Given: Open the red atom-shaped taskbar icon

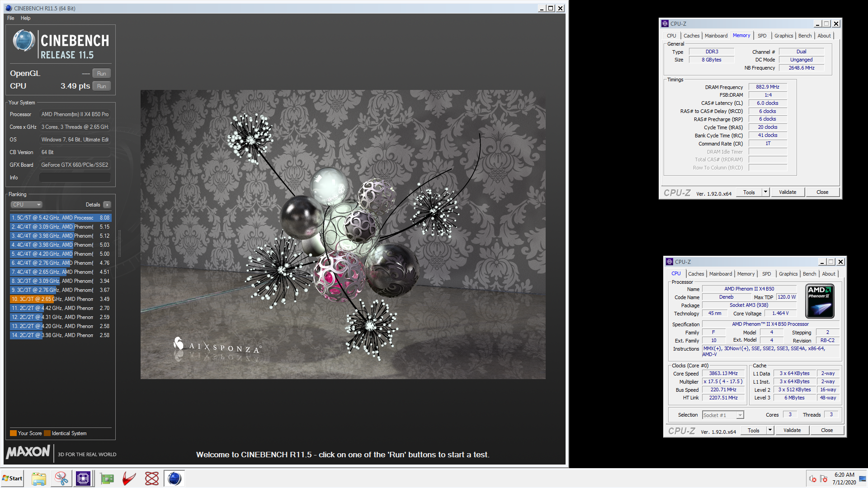Looking at the screenshot, I should tap(152, 478).
